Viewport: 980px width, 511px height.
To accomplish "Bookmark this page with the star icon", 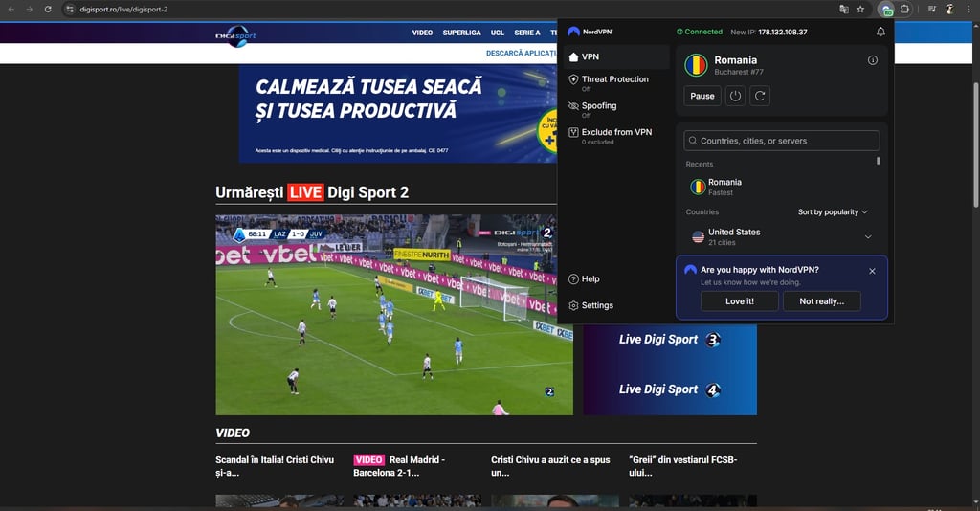I will point(860,10).
